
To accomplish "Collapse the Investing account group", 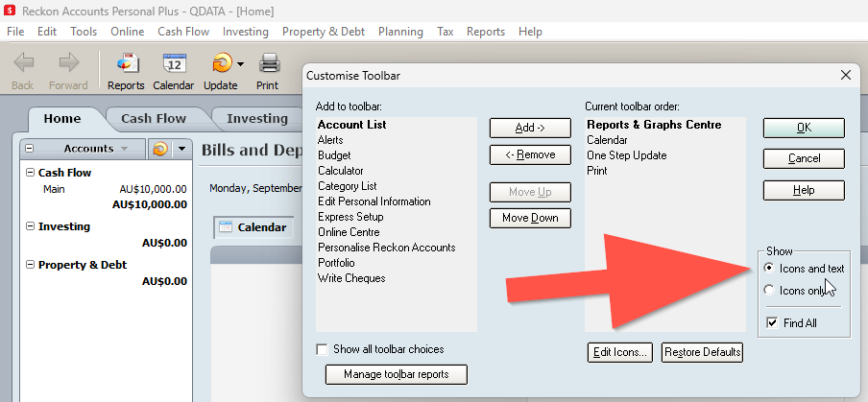I will click(x=31, y=226).
